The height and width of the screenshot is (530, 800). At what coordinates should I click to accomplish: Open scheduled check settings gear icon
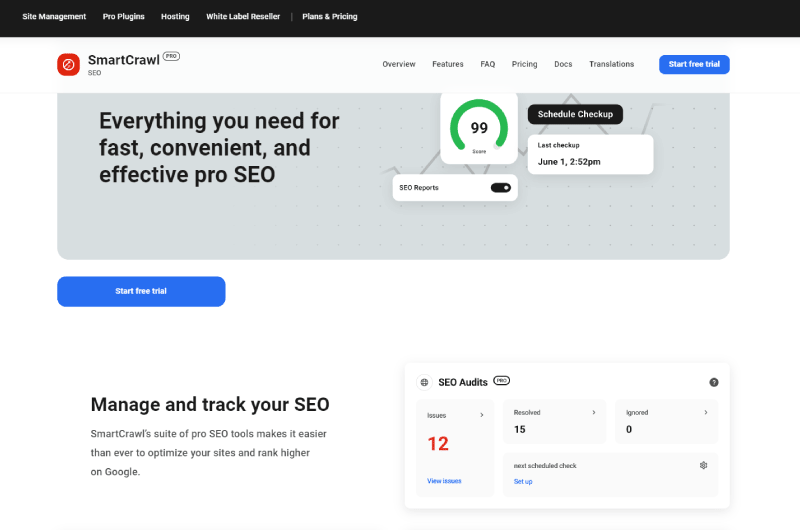[704, 465]
